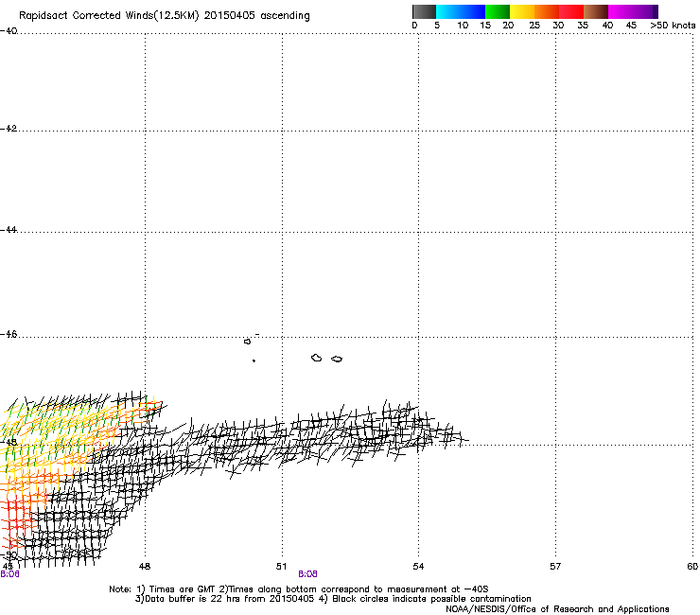Click the -44 latitude axis label
This screenshot has height=615, width=700.
[9, 230]
